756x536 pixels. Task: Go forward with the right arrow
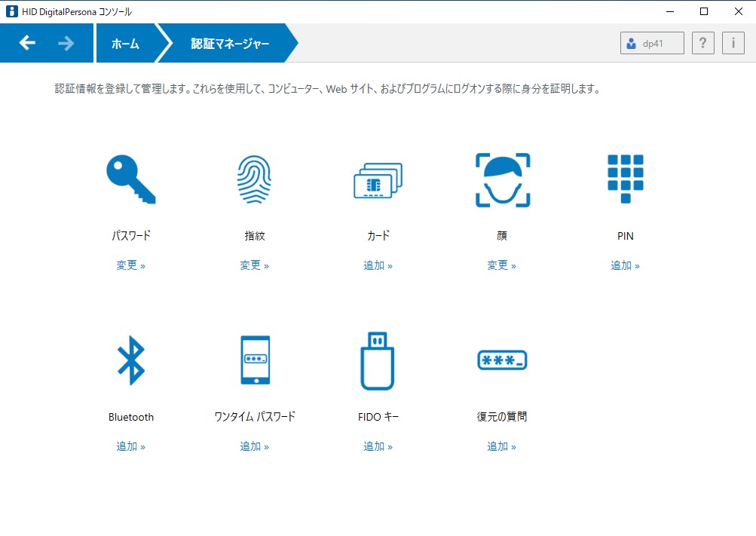click(x=66, y=43)
